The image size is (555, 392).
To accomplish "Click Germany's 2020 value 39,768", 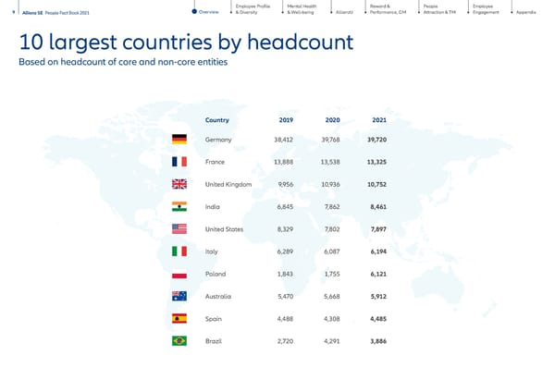I will (330, 140).
